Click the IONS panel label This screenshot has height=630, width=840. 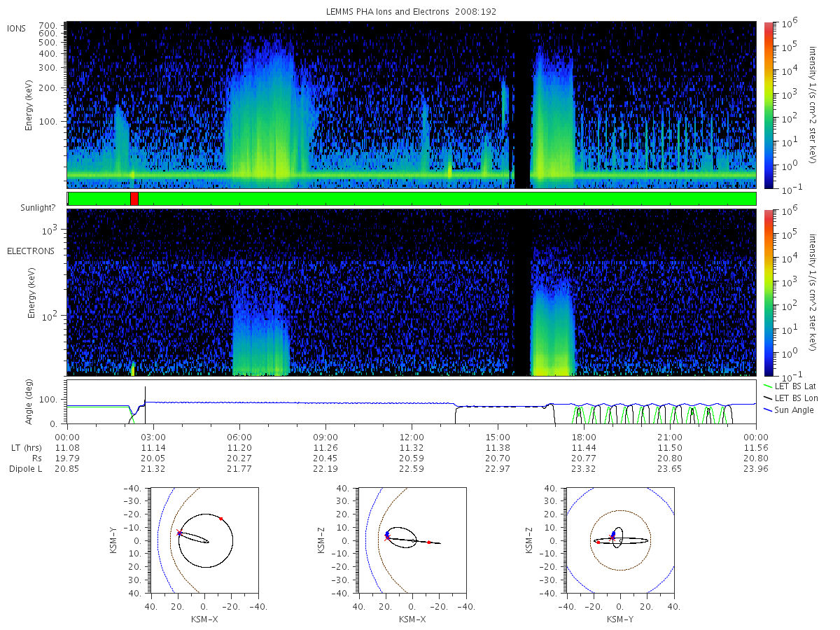coord(18,28)
